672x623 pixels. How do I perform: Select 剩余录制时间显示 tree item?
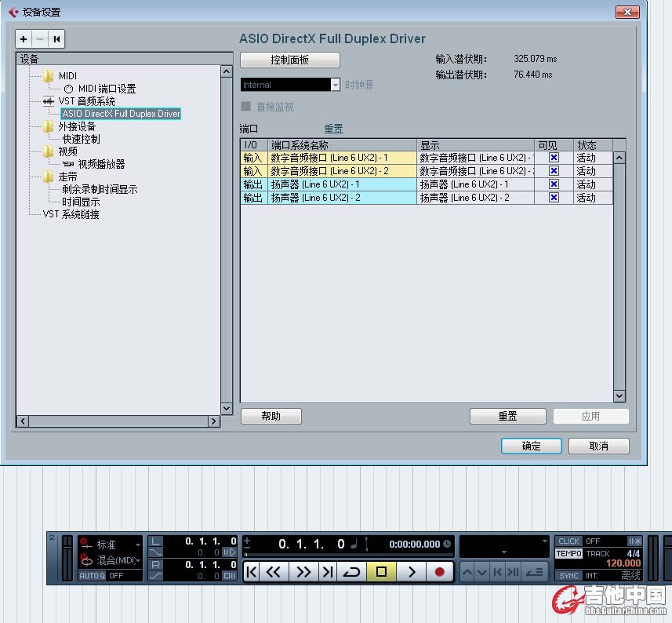coord(100,190)
